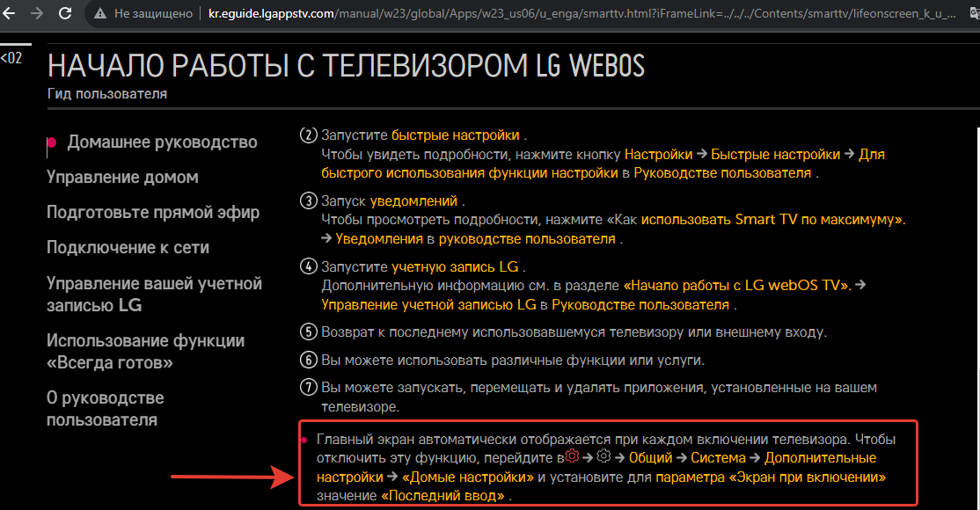The image size is (980, 510).
Task: Click the "<02" page back indicator
Action: tap(11, 58)
